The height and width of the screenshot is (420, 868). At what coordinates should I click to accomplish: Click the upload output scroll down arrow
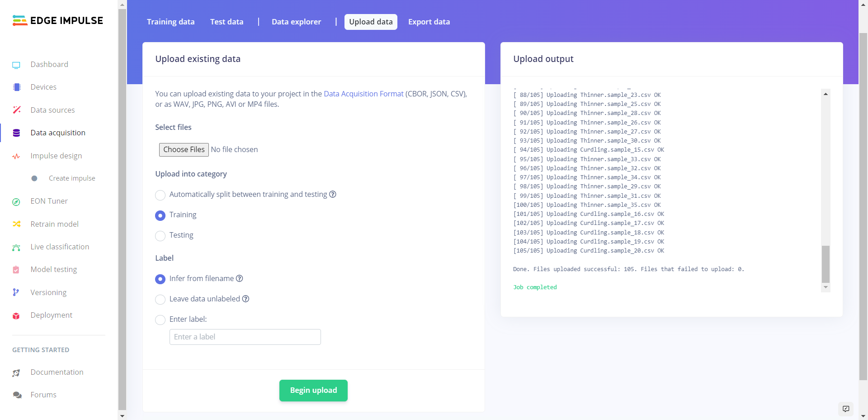click(826, 287)
